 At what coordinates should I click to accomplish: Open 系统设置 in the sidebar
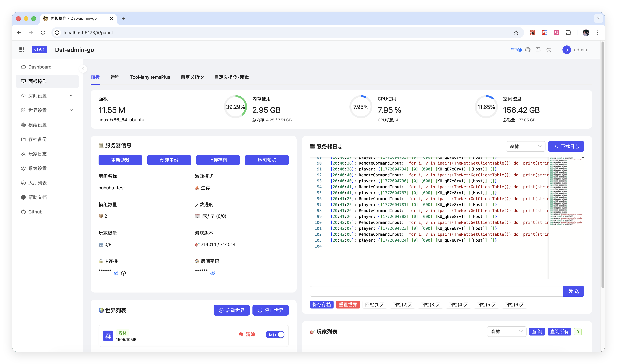[47, 168]
